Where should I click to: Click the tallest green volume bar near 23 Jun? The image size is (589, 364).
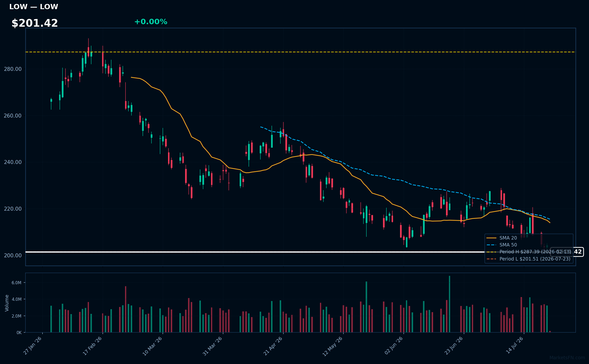(x=449, y=304)
